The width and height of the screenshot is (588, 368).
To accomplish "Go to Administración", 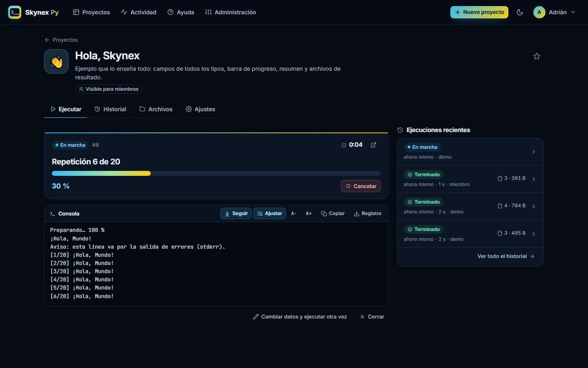I will click(230, 12).
